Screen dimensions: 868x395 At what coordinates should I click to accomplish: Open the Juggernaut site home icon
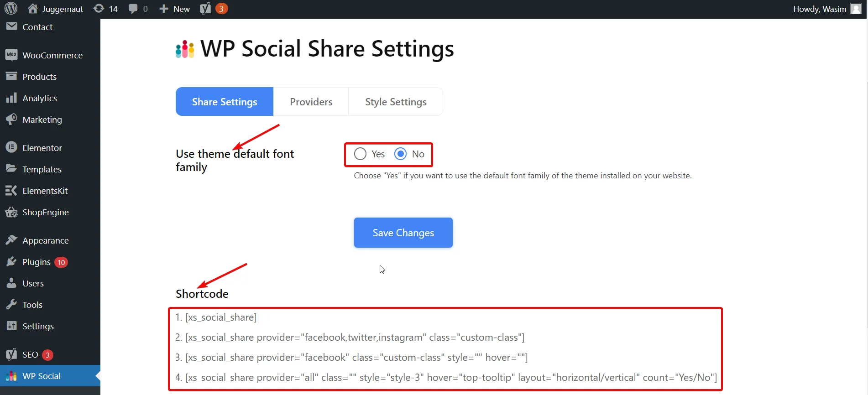coord(33,9)
